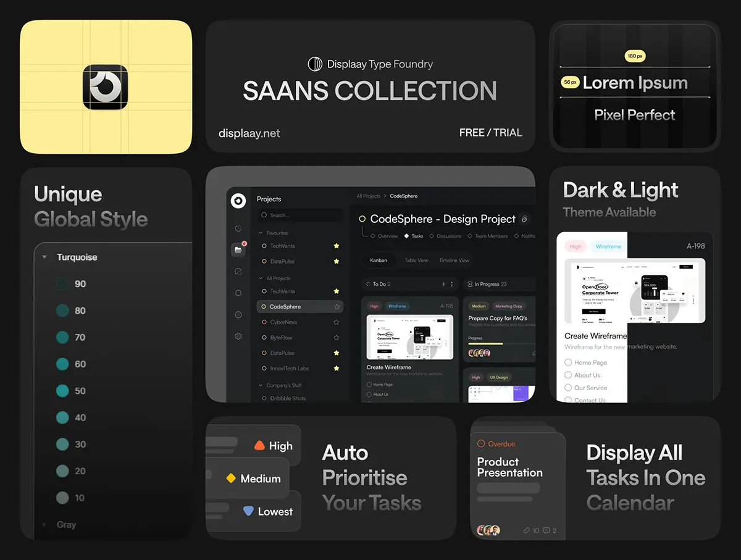Image resolution: width=741 pixels, height=560 pixels.
Task: Open the Discussions tab
Action: tap(449, 236)
